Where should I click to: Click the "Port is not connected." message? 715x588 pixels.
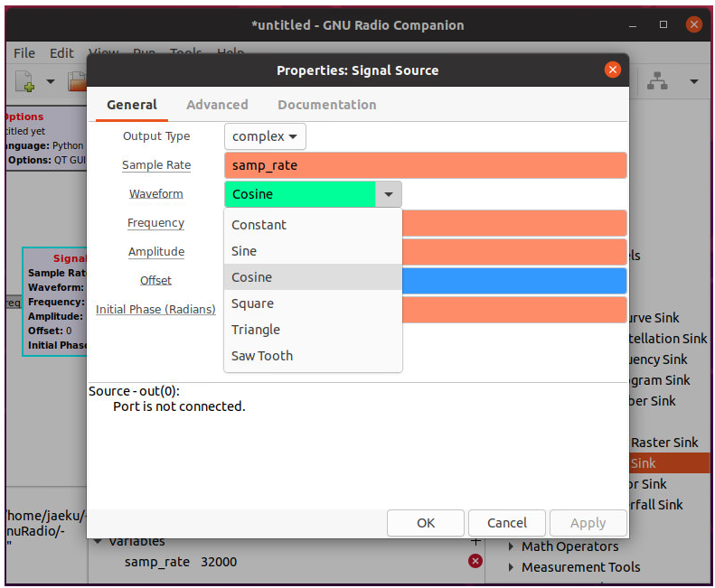pos(179,406)
